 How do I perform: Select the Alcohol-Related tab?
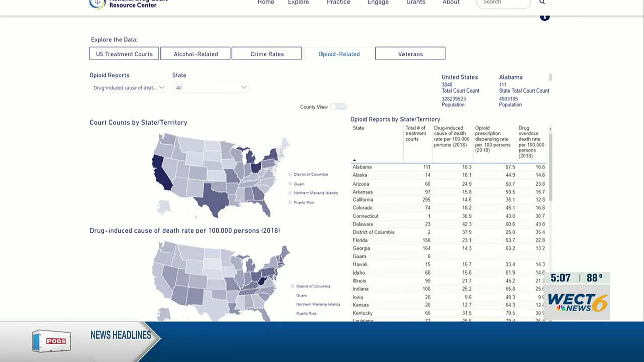click(x=196, y=54)
